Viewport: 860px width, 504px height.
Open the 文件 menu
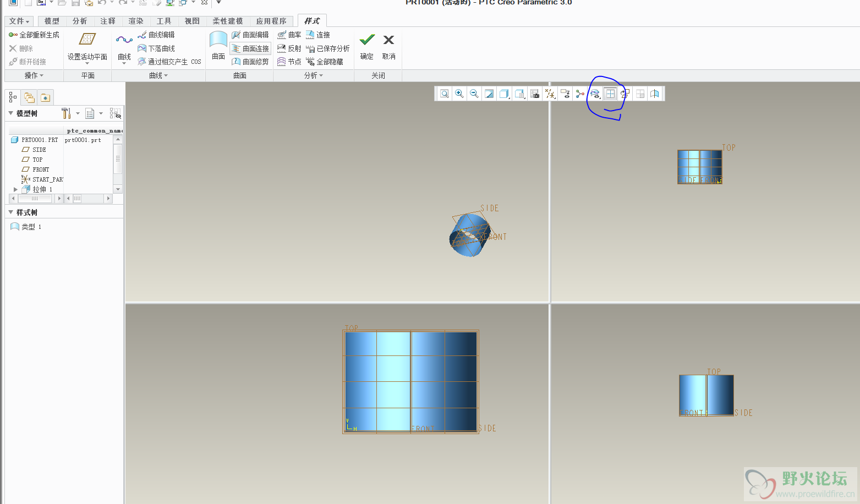coord(19,21)
